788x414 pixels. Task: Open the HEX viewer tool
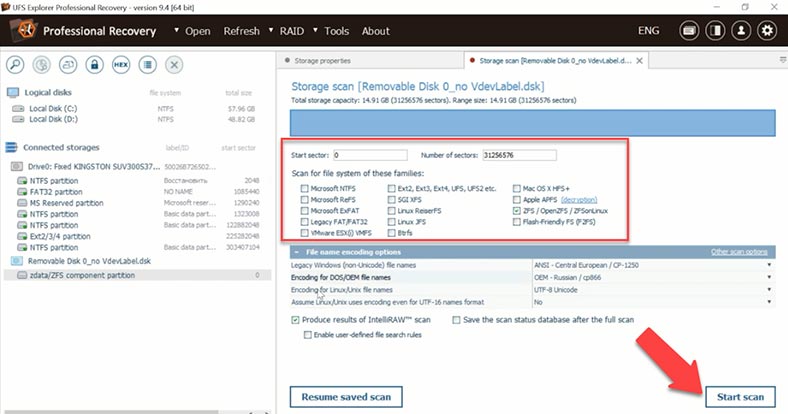tap(121, 65)
